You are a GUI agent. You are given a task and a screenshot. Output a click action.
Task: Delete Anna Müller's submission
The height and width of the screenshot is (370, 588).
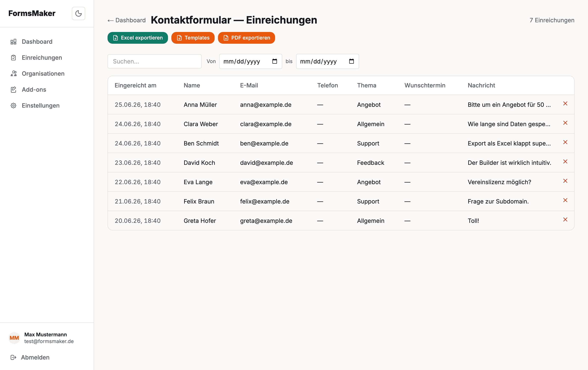(x=565, y=103)
